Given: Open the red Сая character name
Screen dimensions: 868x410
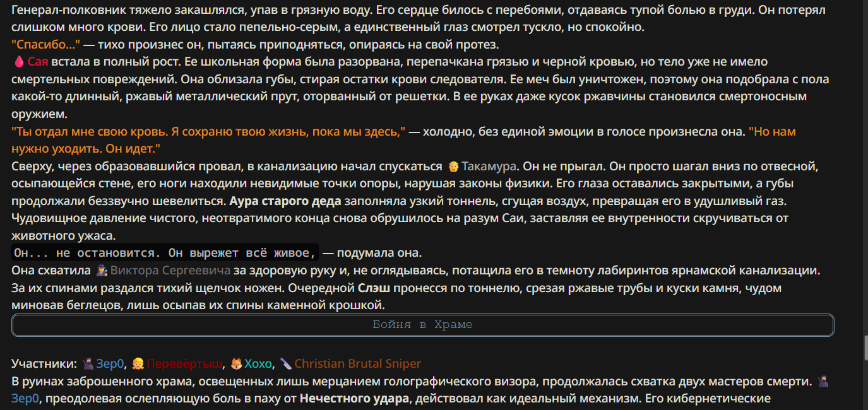Looking at the screenshot, I should click(x=38, y=62).
